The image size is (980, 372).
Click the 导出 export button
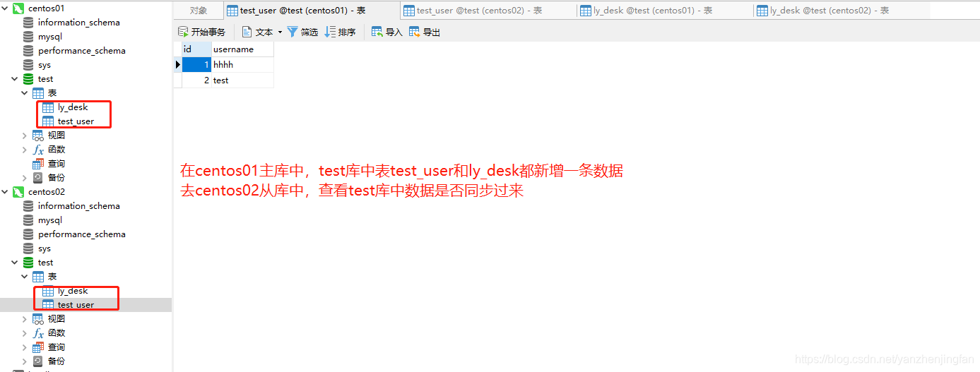tap(425, 32)
